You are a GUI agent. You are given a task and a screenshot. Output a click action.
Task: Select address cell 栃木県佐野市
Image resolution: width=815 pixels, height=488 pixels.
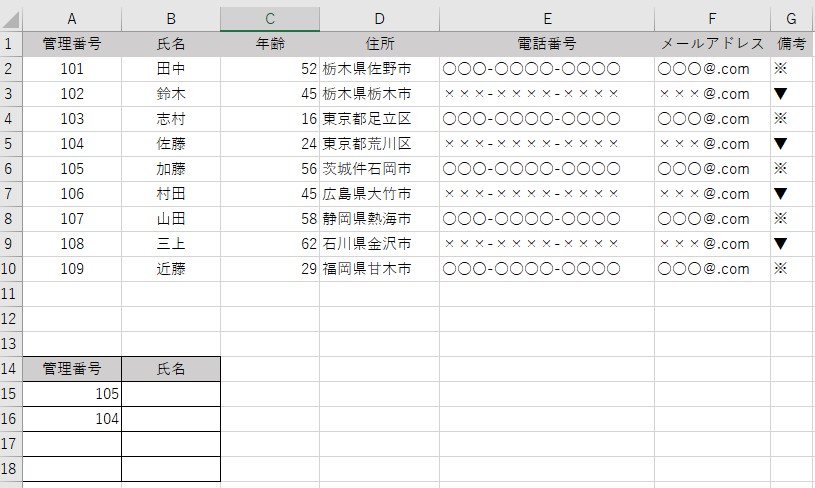click(379, 69)
